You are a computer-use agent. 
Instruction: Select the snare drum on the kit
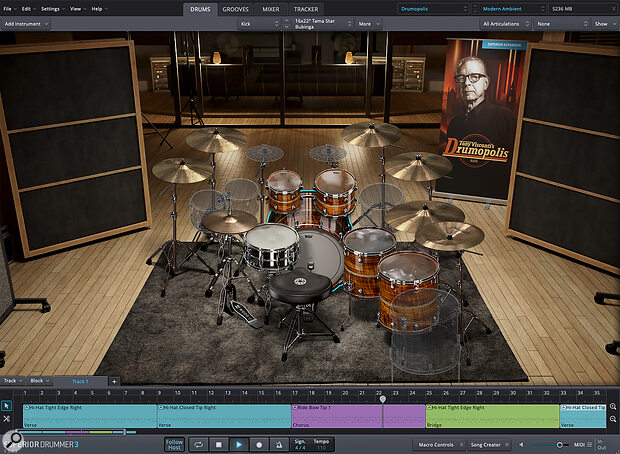click(x=271, y=246)
